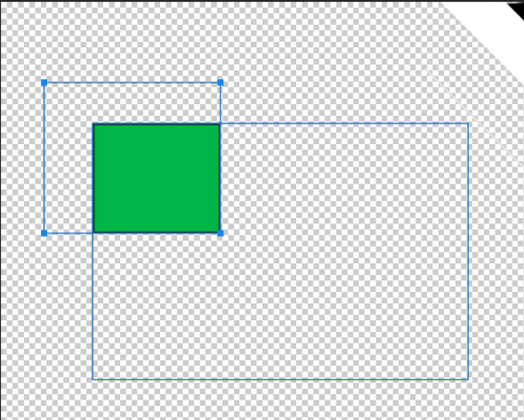
Task: Click the large outline's top edge right of green
Action: pos(344,124)
